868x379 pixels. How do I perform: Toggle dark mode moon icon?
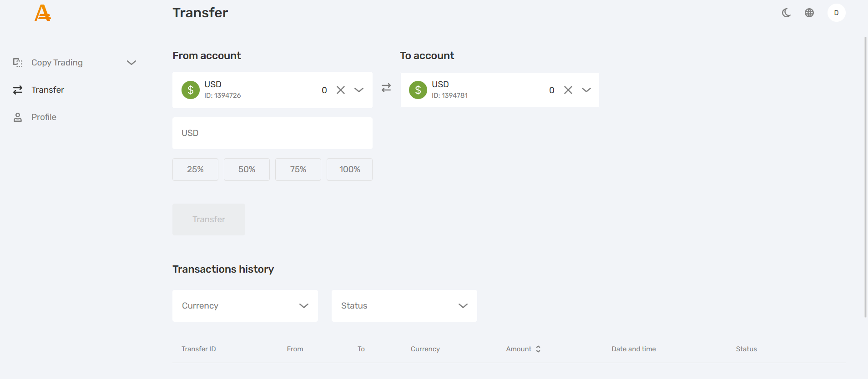pyautogui.click(x=786, y=13)
